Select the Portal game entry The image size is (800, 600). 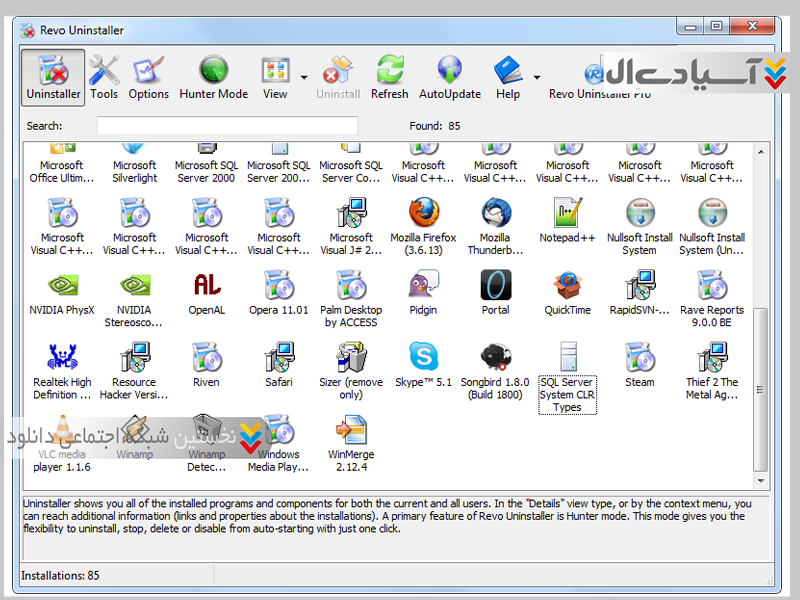495,295
